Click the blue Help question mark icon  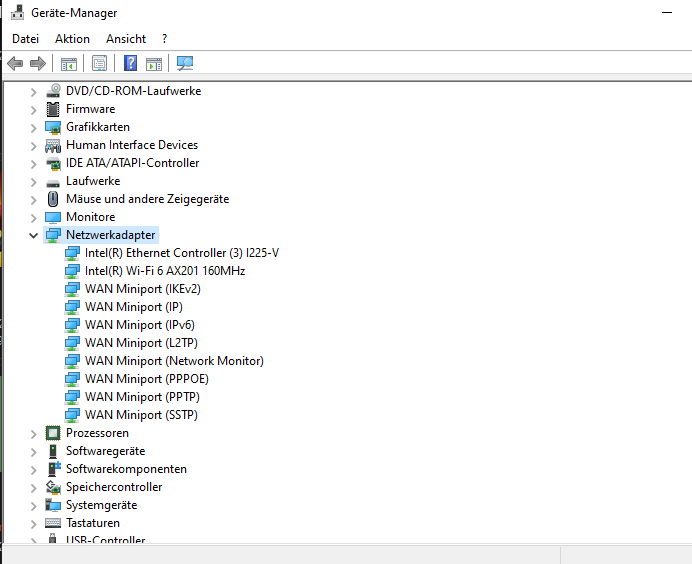(130, 64)
